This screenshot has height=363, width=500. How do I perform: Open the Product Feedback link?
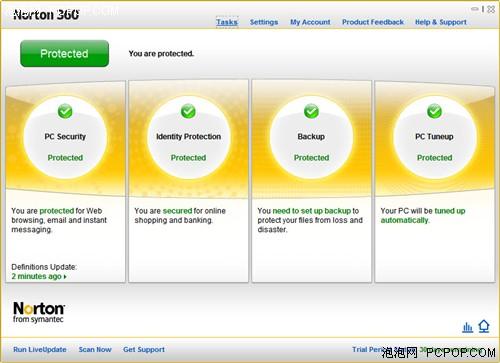[x=373, y=22]
